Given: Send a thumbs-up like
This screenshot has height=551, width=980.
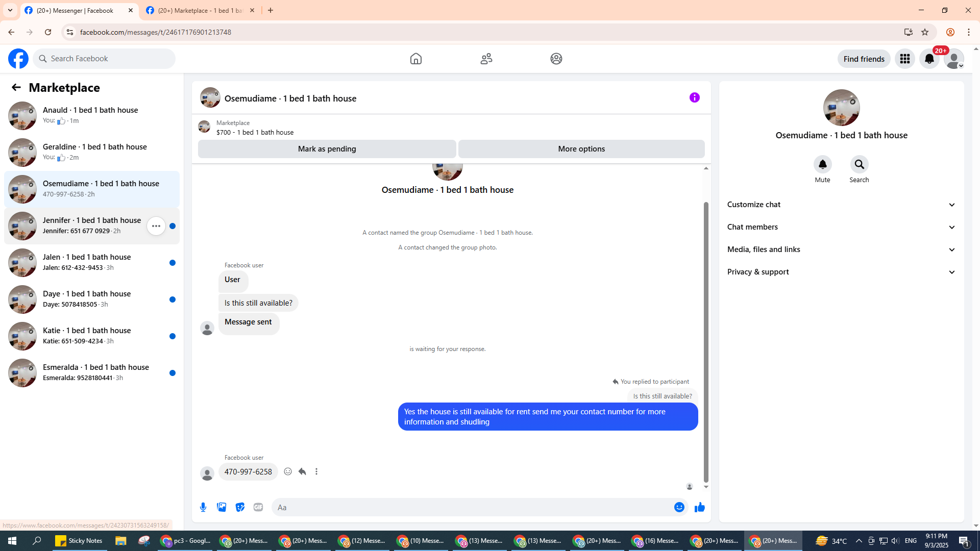Looking at the screenshot, I should click(x=700, y=507).
